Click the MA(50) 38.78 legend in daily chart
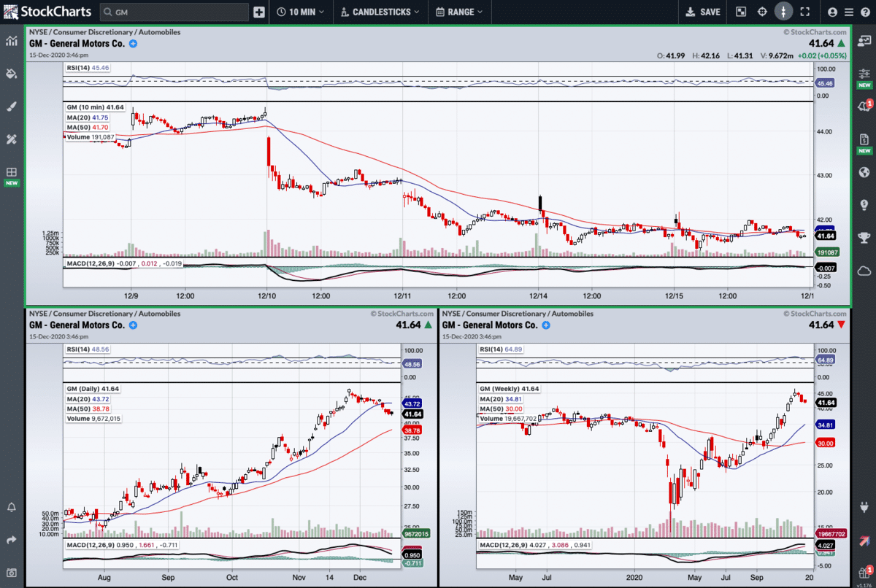This screenshot has width=876, height=588. coord(88,409)
